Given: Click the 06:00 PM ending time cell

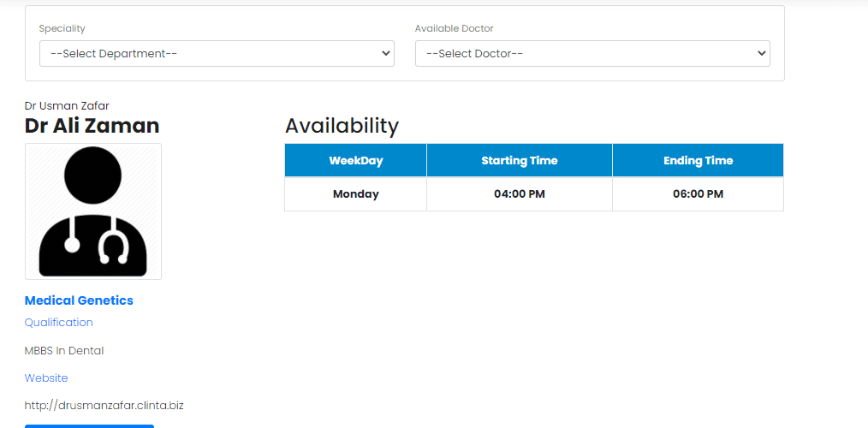Looking at the screenshot, I should [x=698, y=194].
